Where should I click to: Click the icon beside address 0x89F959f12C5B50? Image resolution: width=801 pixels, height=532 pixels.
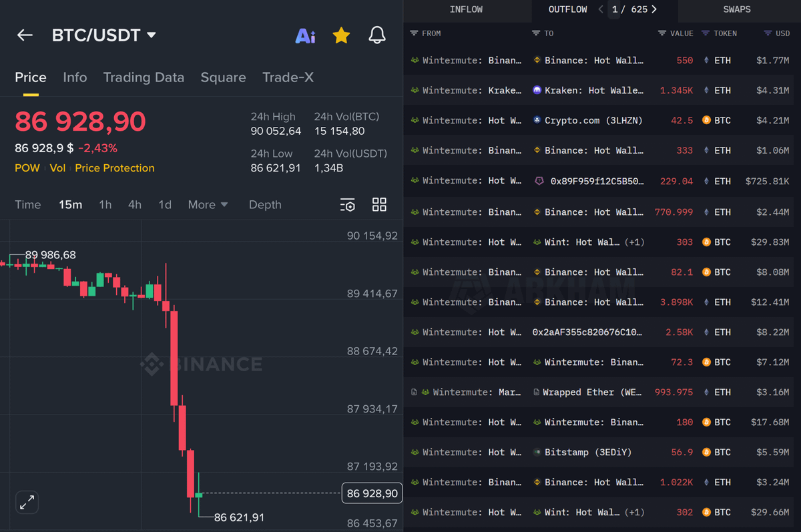[x=538, y=181]
